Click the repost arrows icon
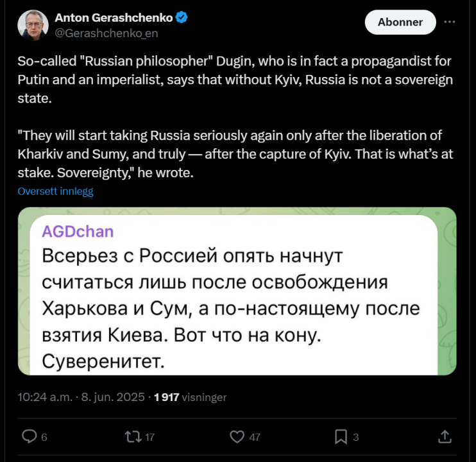Viewport: 476px width, 462px height. point(133,436)
